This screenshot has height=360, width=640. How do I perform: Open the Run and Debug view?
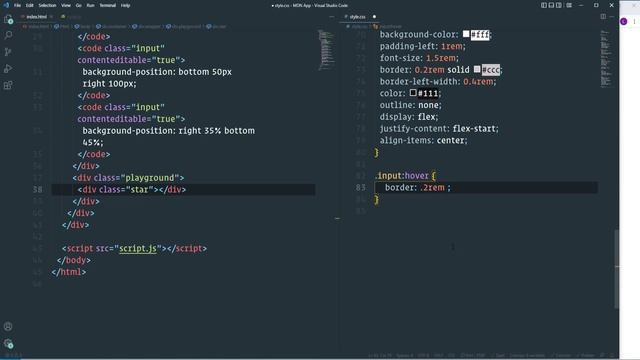[8, 69]
